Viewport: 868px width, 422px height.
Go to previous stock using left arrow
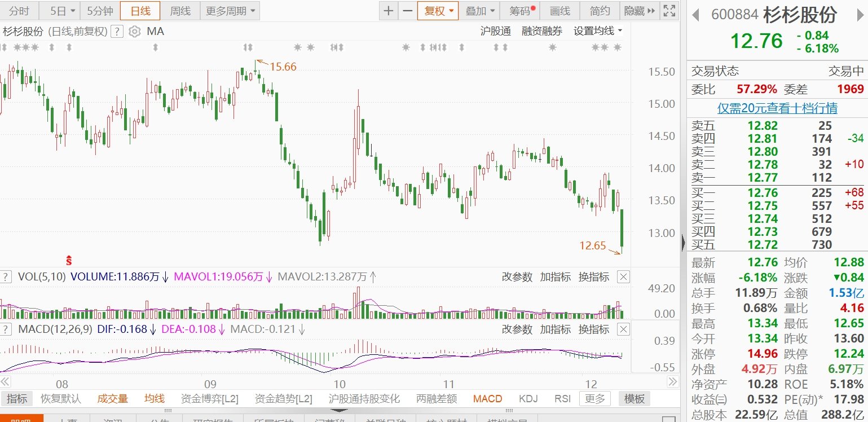coord(696,14)
